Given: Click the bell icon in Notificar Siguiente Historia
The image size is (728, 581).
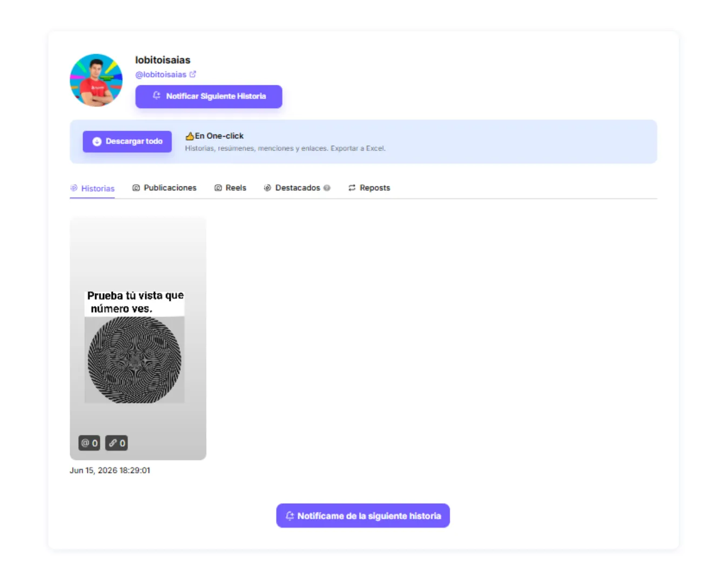Looking at the screenshot, I should coord(157,96).
